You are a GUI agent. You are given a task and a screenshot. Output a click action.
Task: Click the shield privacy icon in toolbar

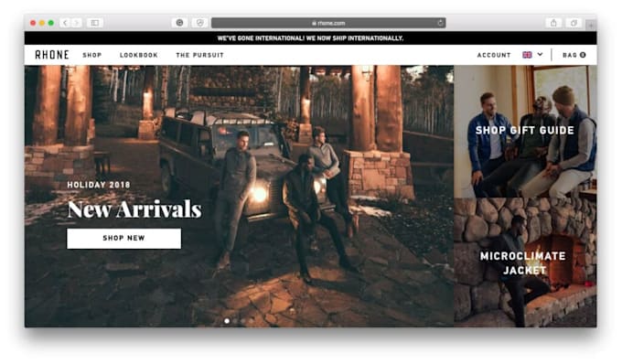pos(200,23)
